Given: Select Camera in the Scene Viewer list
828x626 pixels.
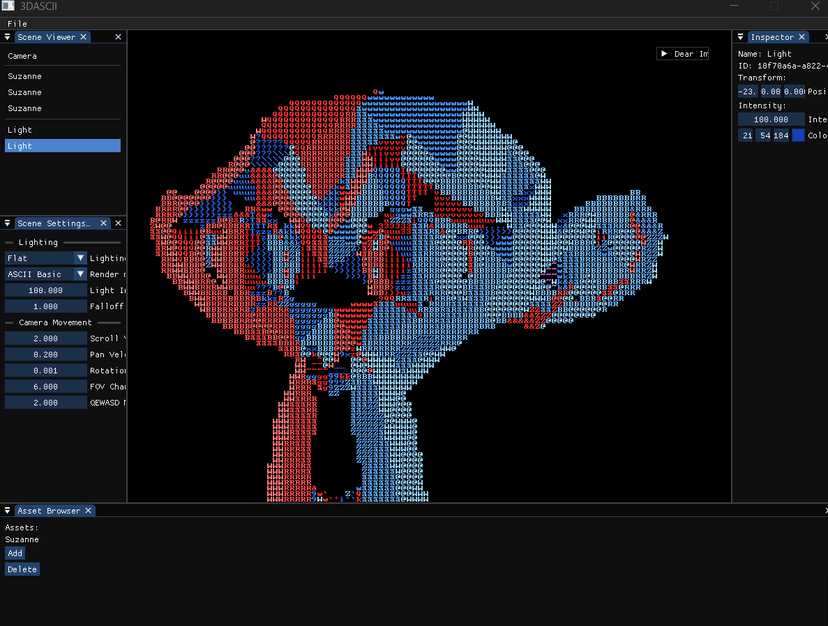Looking at the screenshot, I should [23, 56].
